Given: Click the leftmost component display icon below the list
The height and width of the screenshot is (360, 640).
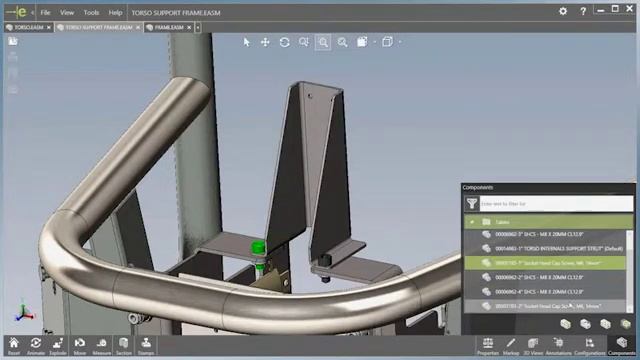Looking at the screenshot, I should click(x=565, y=324).
